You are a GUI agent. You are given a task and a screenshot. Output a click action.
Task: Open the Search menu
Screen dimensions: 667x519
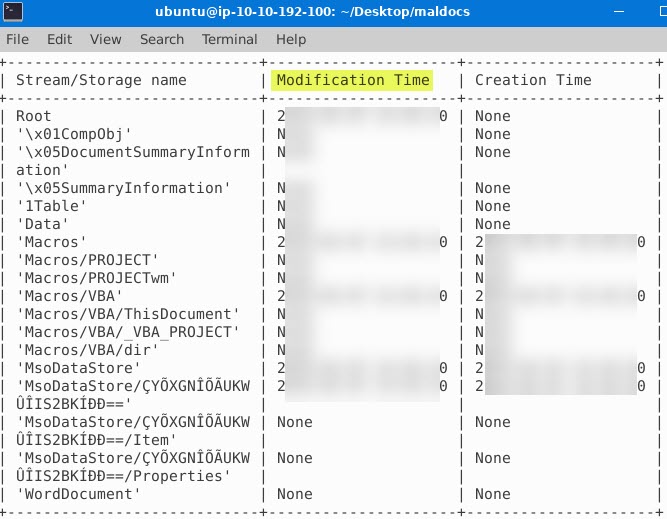click(161, 39)
